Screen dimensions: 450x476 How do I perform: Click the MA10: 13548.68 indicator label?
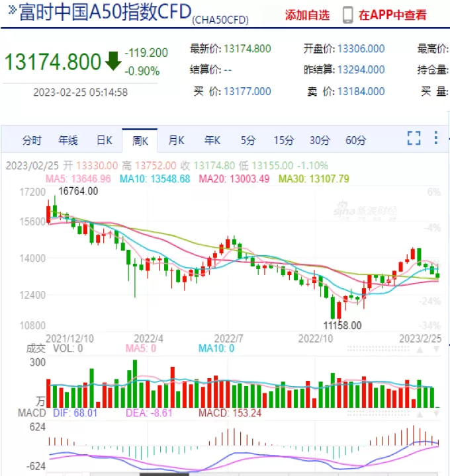coord(155,178)
